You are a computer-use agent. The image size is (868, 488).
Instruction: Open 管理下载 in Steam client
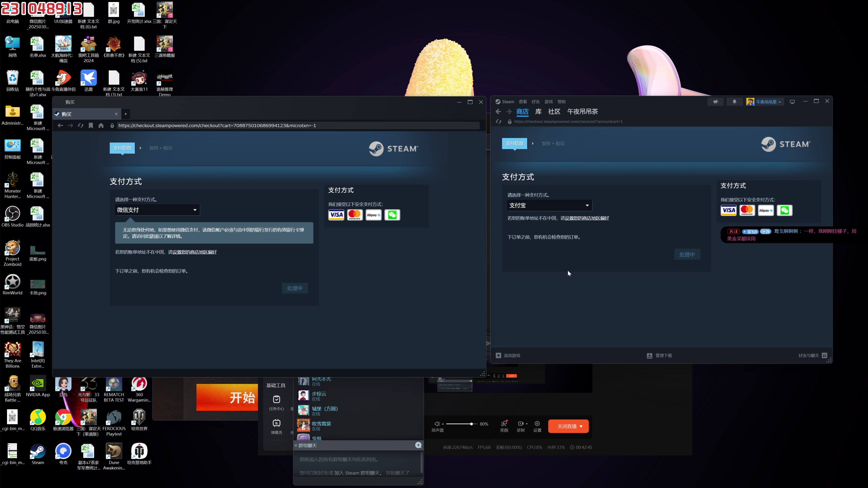pos(659,356)
